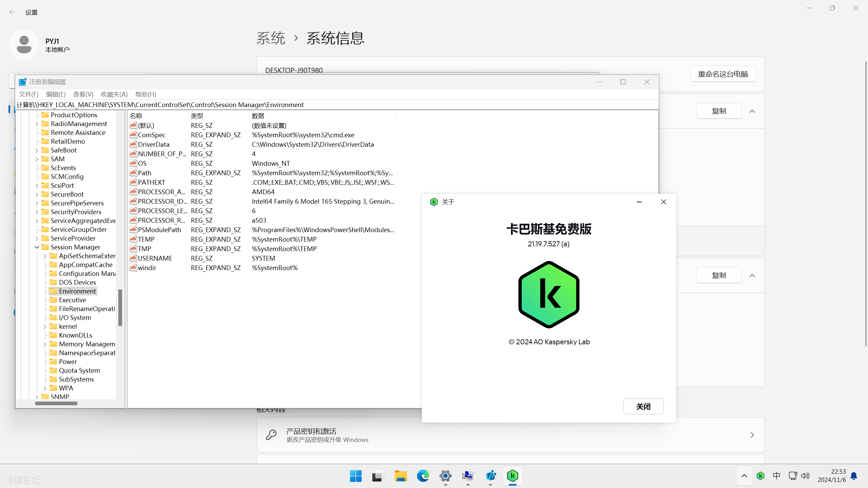
Task: Collapse first Settings section chevron
Action: pos(752,111)
